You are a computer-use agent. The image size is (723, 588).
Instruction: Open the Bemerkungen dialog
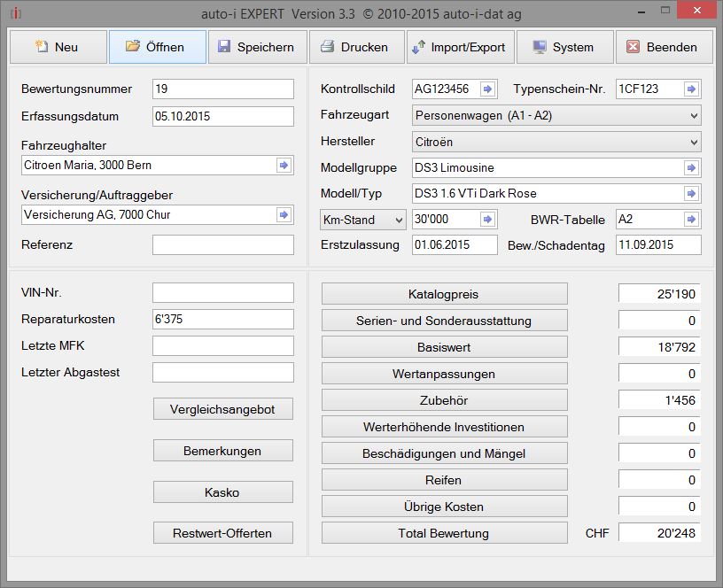click(222, 451)
